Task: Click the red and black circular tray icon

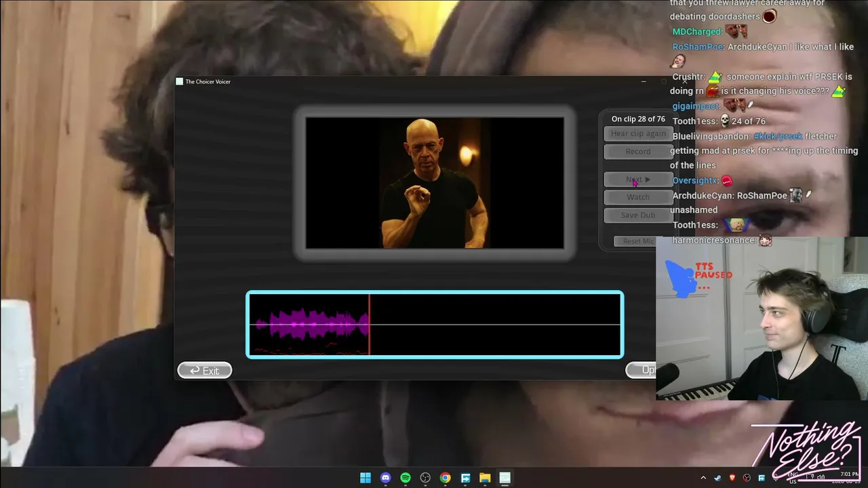Action: click(747, 478)
